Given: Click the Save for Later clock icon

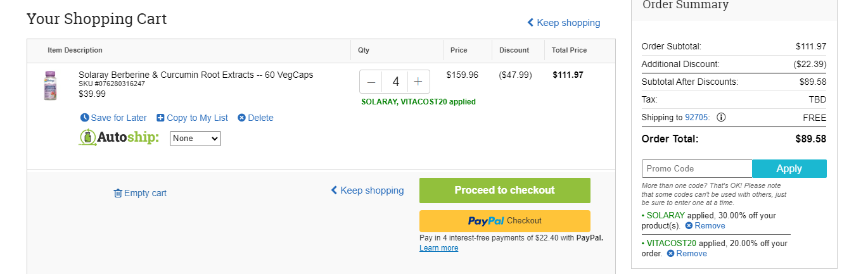Looking at the screenshot, I should pos(85,118).
